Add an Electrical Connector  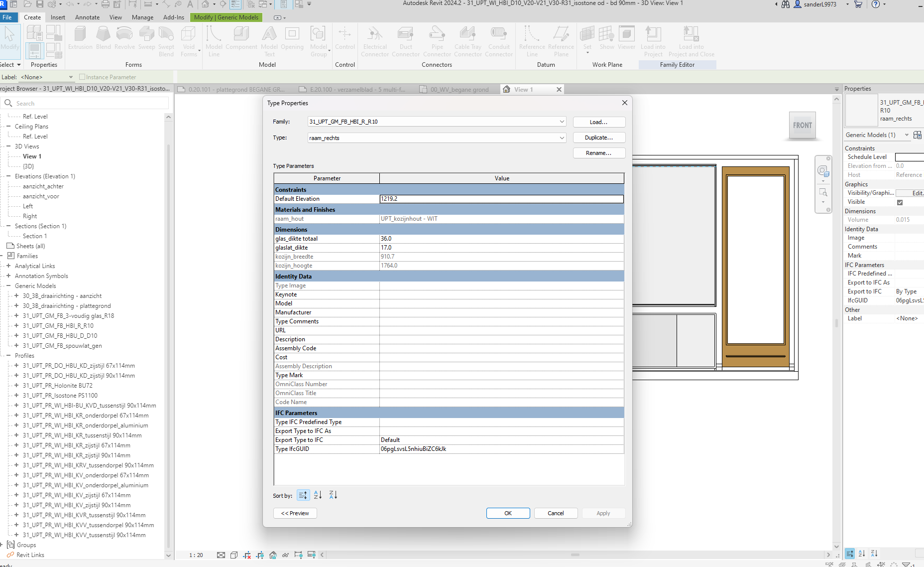tap(375, 41)
